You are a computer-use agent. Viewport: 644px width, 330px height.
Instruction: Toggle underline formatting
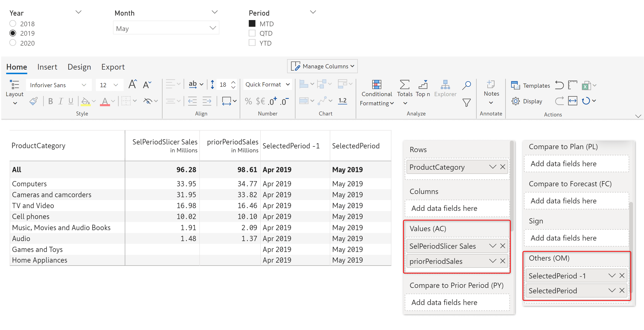pos(71,101)
